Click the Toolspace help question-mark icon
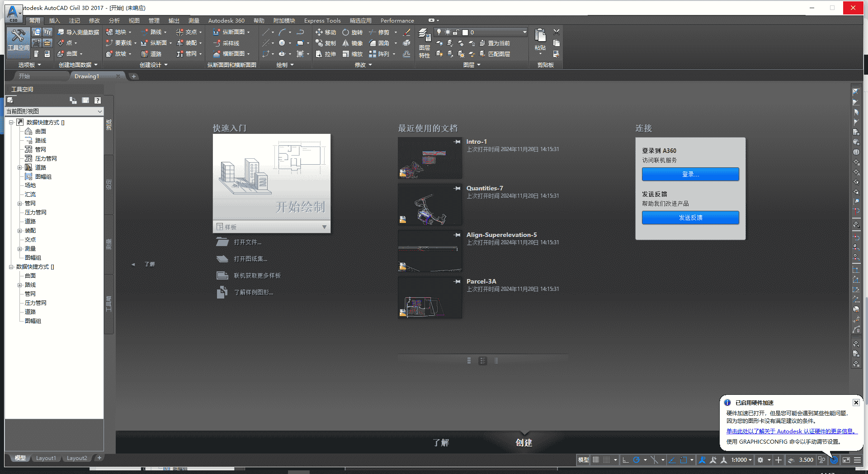 pyautogui.click(x=98, y=100)
